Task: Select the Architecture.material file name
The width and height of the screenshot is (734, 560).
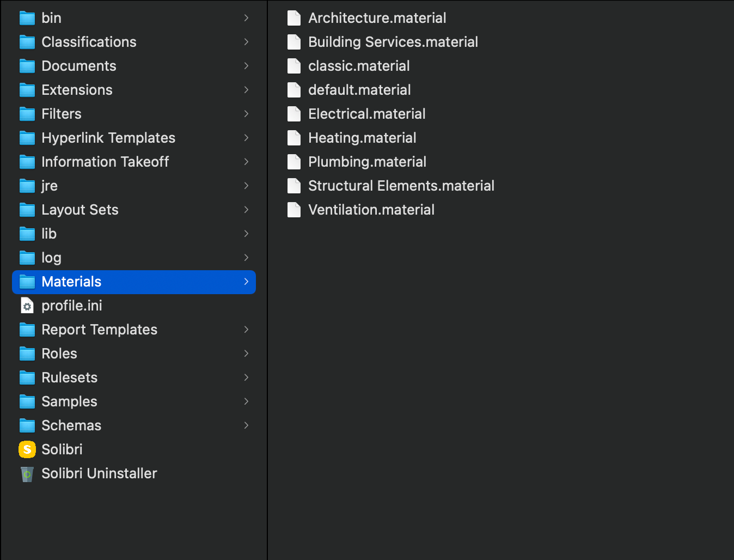Action: (377, 18)
